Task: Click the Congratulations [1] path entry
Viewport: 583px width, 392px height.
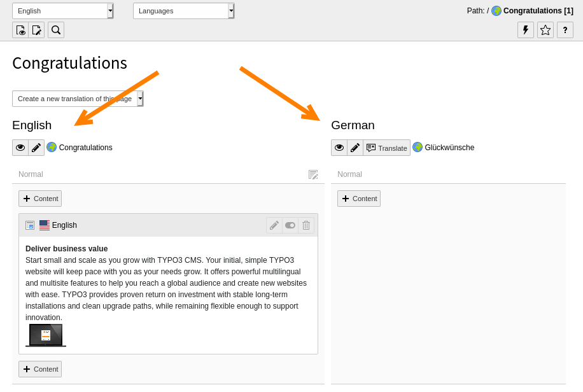Action: click(538, 11)
